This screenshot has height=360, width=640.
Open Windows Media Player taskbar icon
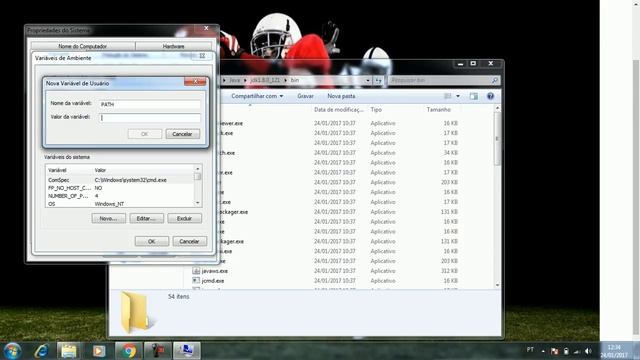click(98, 351)
